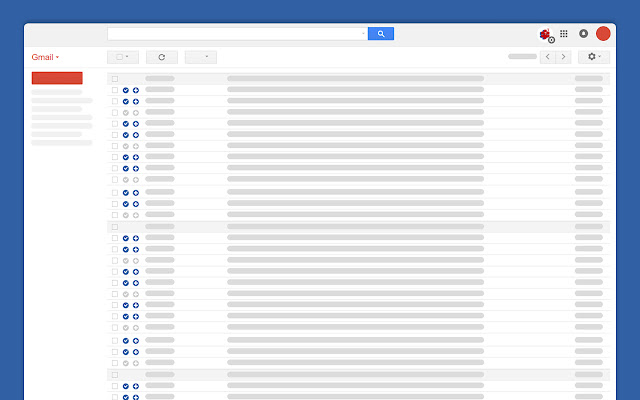Go to older messages with the right arrow
640x400 pixels.
[x=563, y=57]
